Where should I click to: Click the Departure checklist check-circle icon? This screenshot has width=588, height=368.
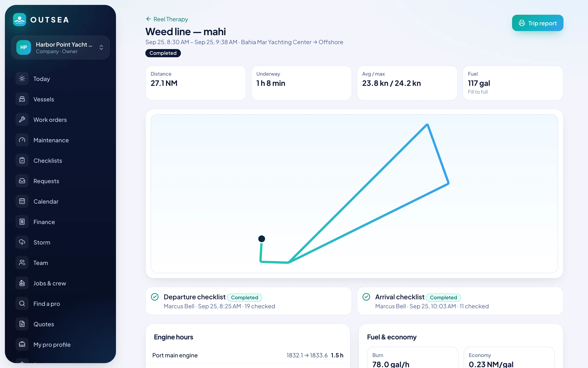pos(155,297)
